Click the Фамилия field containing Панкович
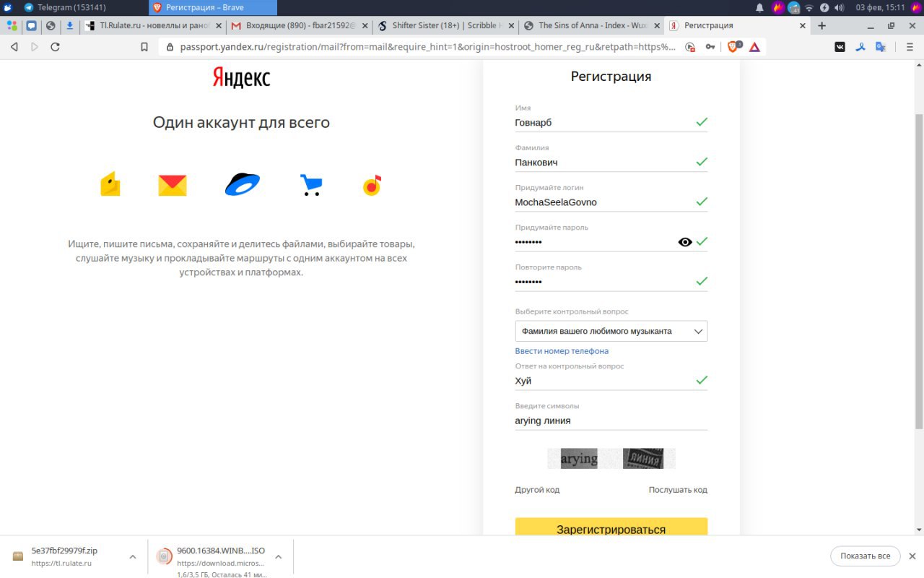Screen dimensions: 924x578 [611, 163]
